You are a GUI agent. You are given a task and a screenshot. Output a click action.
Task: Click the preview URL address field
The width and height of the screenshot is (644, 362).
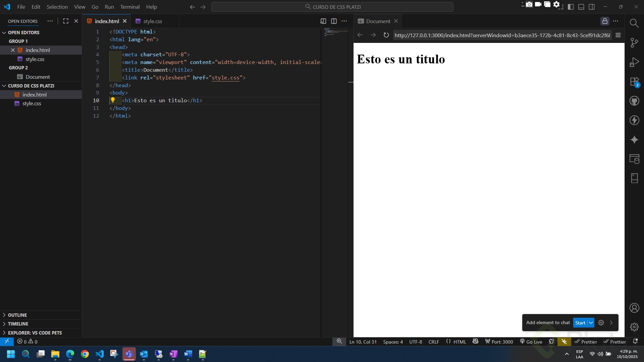(x=502, y=35)
